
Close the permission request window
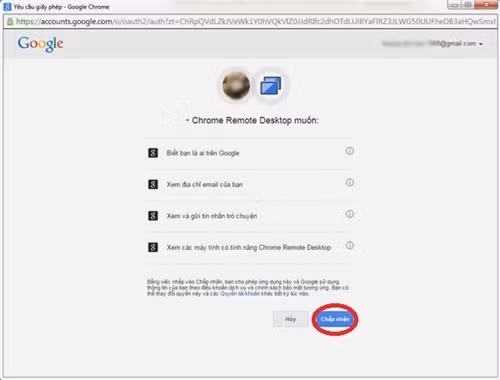tap(487, 5)
